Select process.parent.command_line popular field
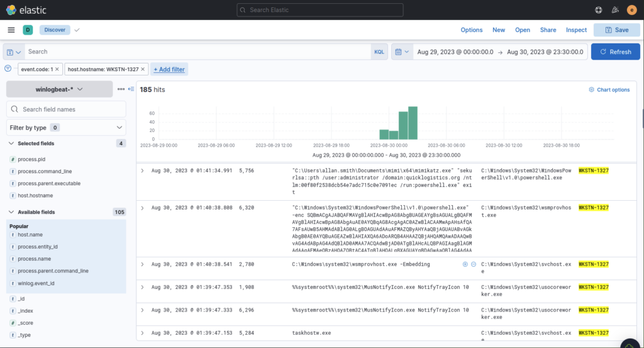644x348 pixels. pos(53,271)
